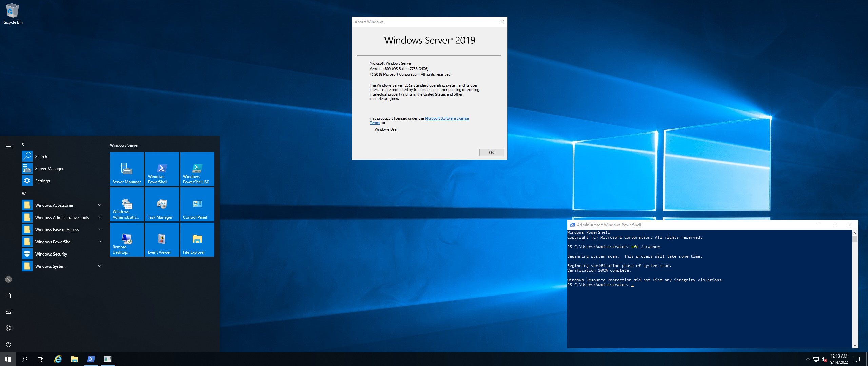Open the Microsoft Software License Terms link
The image size is (868, 366).
pyautogui.click(x=447, y=118)
